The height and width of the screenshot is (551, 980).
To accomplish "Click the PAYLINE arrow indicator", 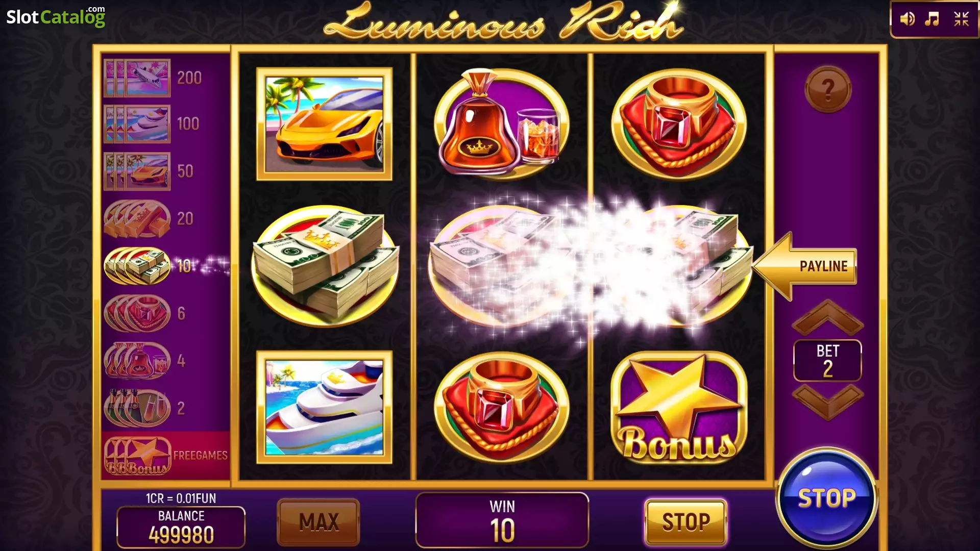I will (804, 266).
